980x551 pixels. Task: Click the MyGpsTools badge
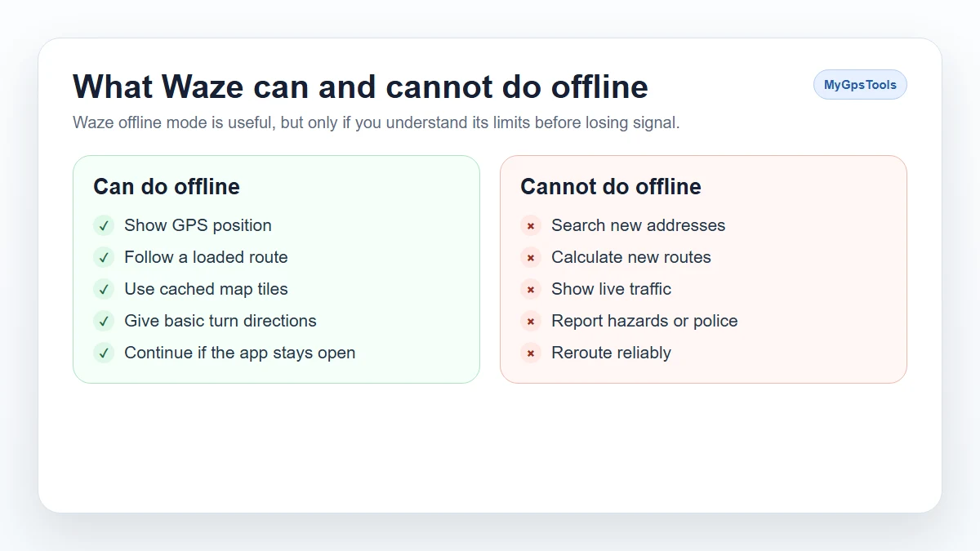860,85
